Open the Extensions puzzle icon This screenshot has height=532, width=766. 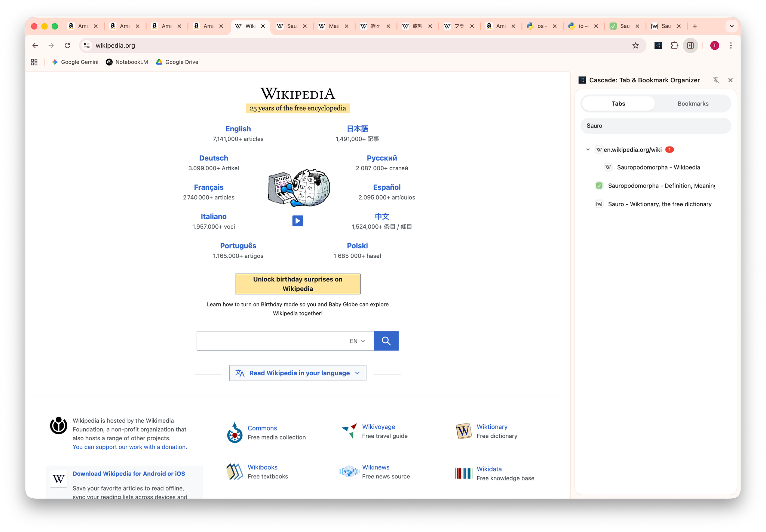[x=674, y=46]
